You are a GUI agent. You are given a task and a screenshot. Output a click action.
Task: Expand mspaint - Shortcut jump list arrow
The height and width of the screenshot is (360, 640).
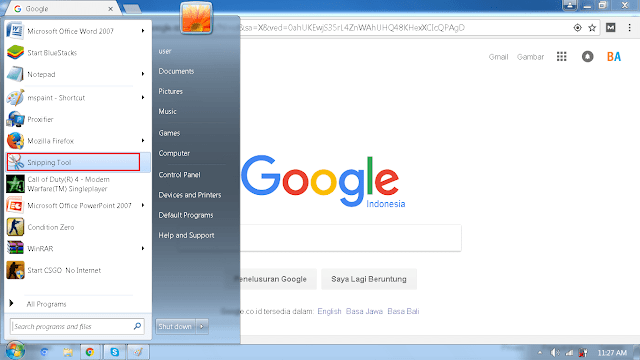[143, 98]
